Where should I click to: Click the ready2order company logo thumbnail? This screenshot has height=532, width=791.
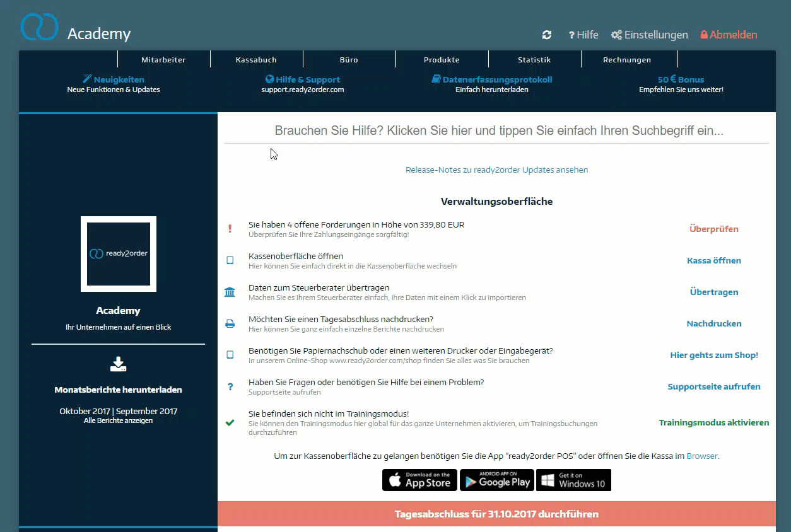click(x=119, y=254)
